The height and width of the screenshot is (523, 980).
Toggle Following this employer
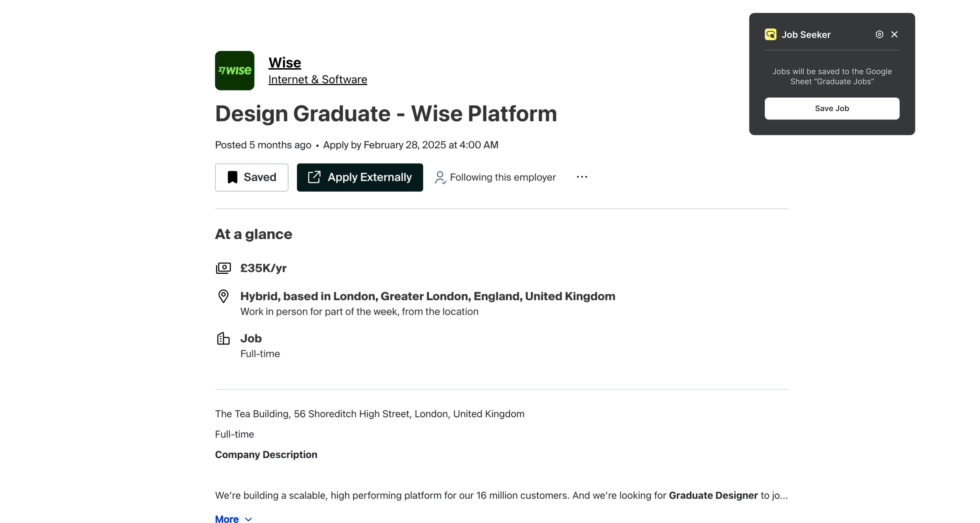point(495,177)
